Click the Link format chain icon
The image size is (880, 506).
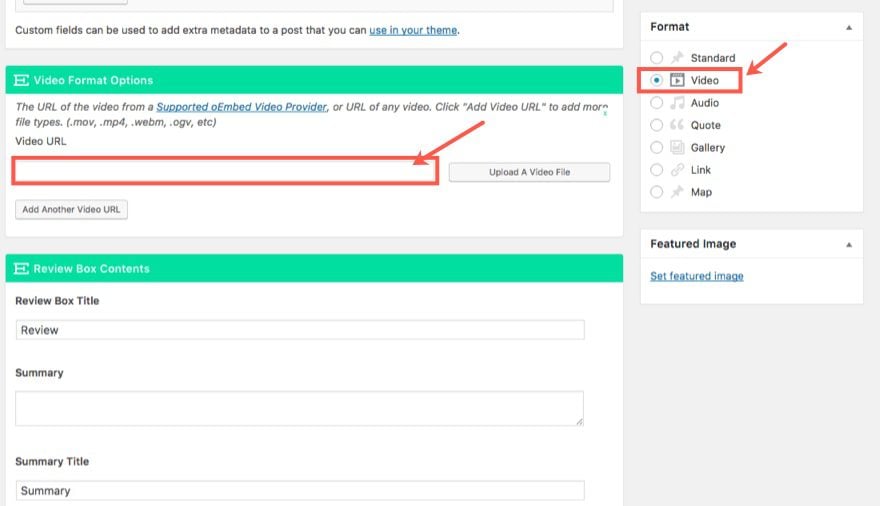pos(677,169)
